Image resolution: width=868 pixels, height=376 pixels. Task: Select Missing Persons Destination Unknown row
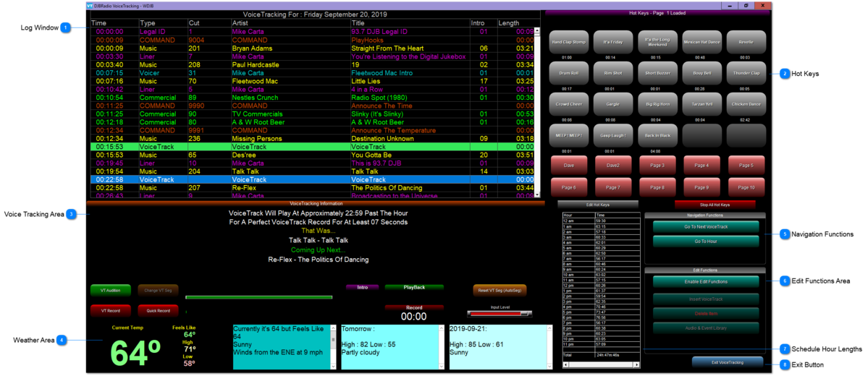(x=312, y=139)
